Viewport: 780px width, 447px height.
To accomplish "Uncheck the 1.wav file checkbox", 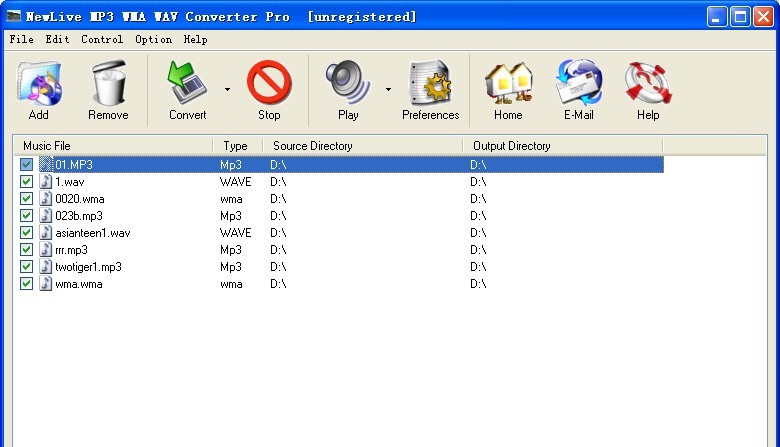I will [27, 182].
